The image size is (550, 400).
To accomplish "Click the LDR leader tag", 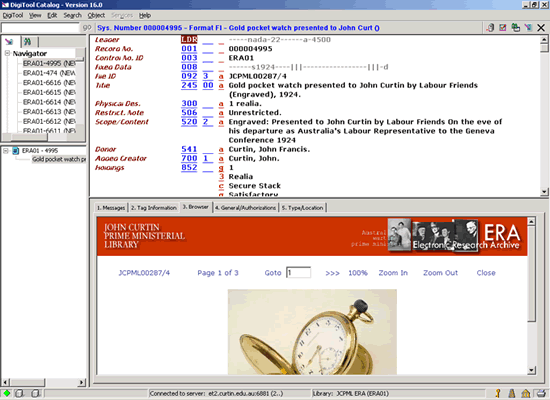I will pyautogui.click(x=189, y=40).
